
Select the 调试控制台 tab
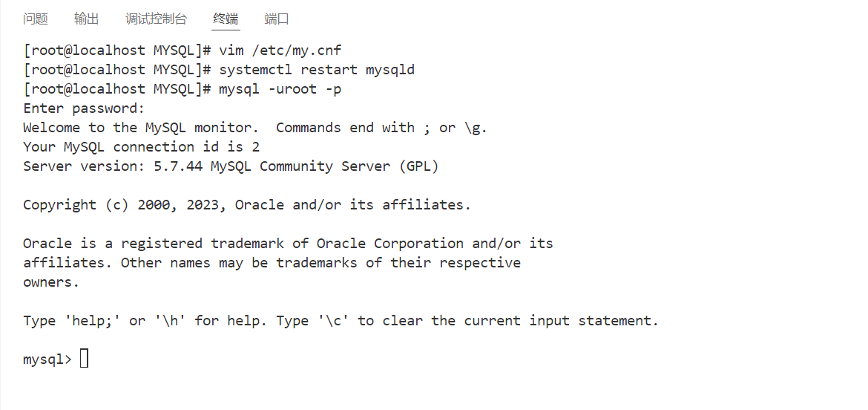coord(156,19)
